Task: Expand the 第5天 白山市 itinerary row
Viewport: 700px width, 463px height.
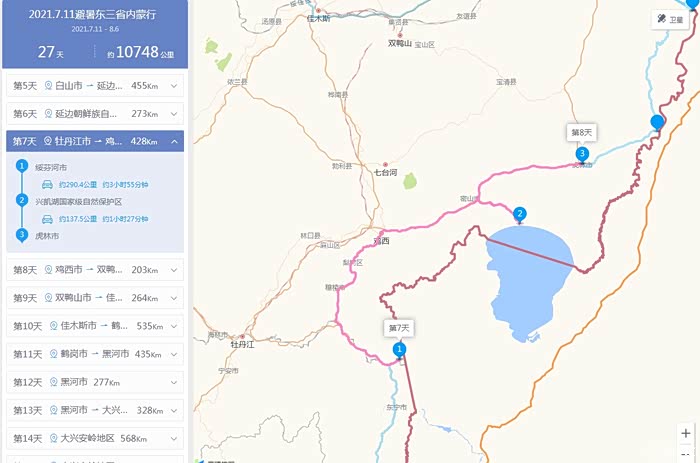Action: (x=95, y=86)
